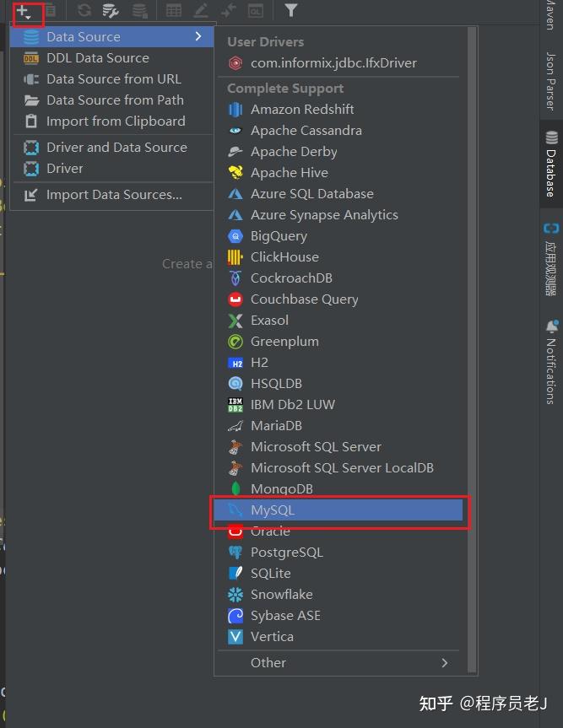Select MongoDB in the driver list

(282, 489)
